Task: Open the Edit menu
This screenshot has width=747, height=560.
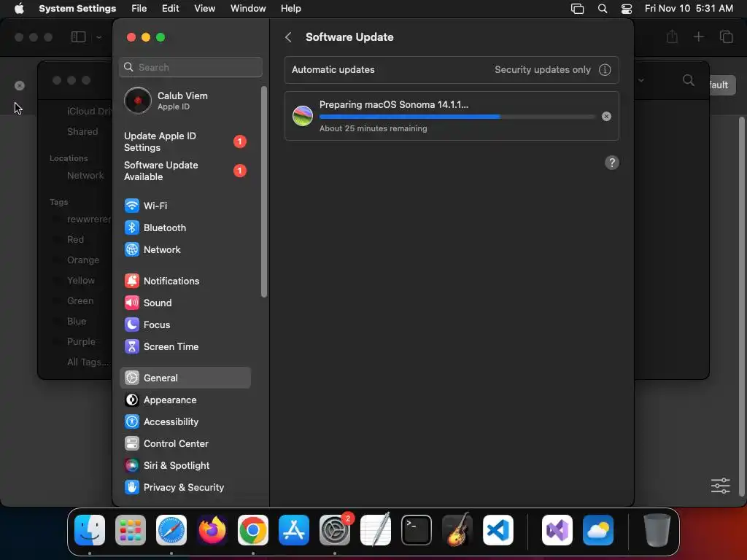Action: pos(170,9)
